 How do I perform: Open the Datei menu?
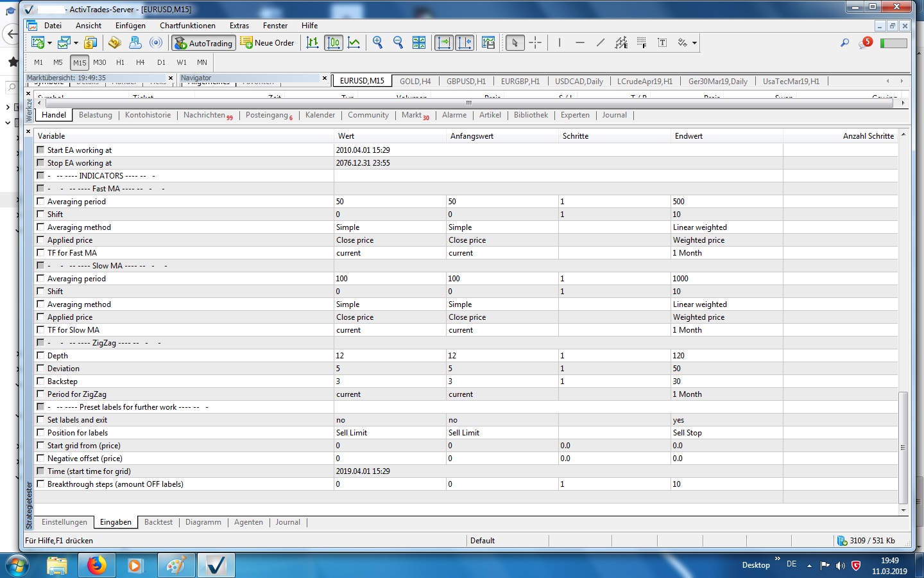[53, 26]
